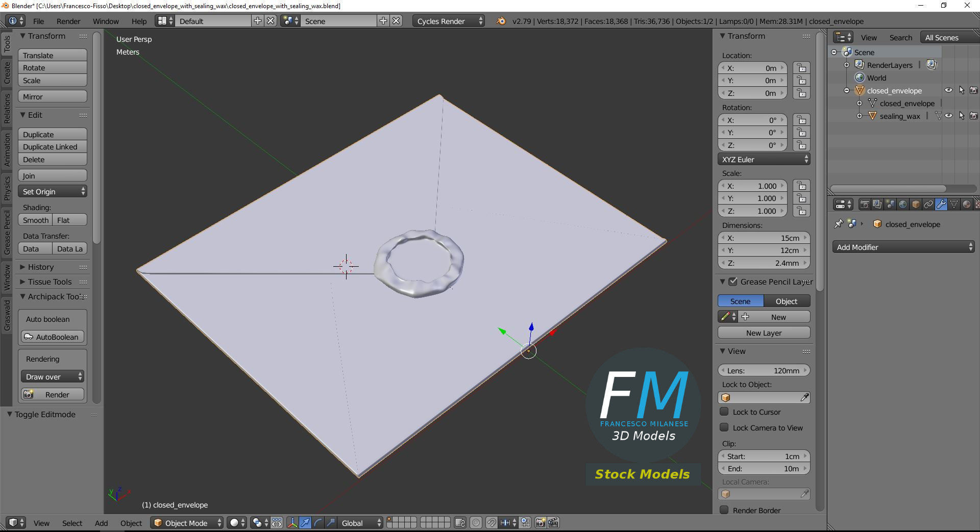The image size is (980, 532).
Task: Open the Help menu
Action: point(139,21)
